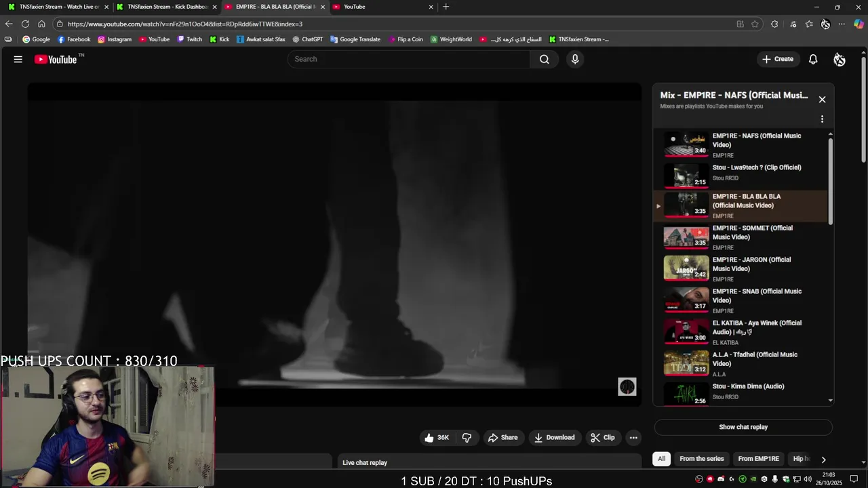
Task: Open Edge profile avatar in toolbar
Action: point(825,24)
